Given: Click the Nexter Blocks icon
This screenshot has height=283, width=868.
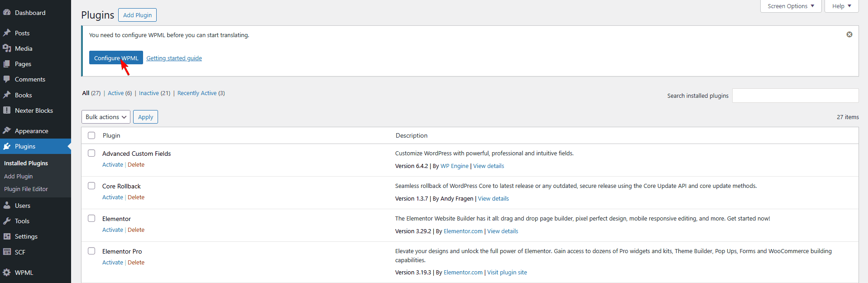Looking at the screenshot, I should point(7,110).
